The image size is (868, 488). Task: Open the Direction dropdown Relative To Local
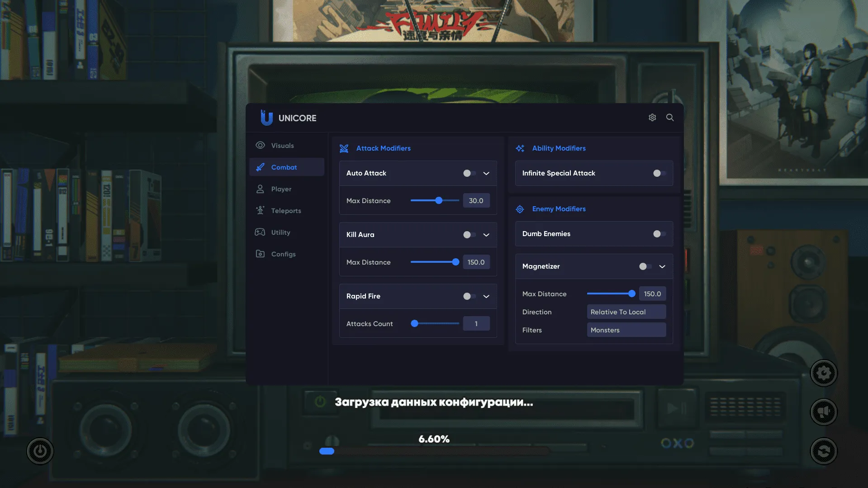pos(626,312)
